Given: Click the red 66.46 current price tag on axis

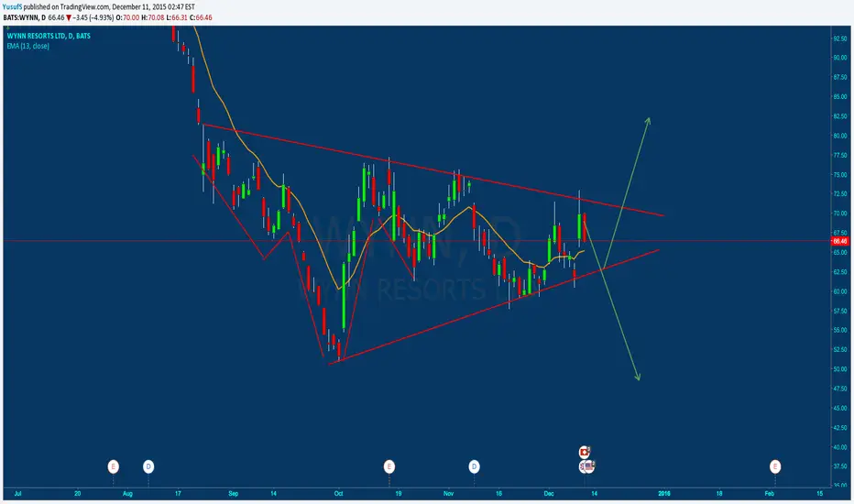Looking at the screenshot, I should click(x=839, y=241).
